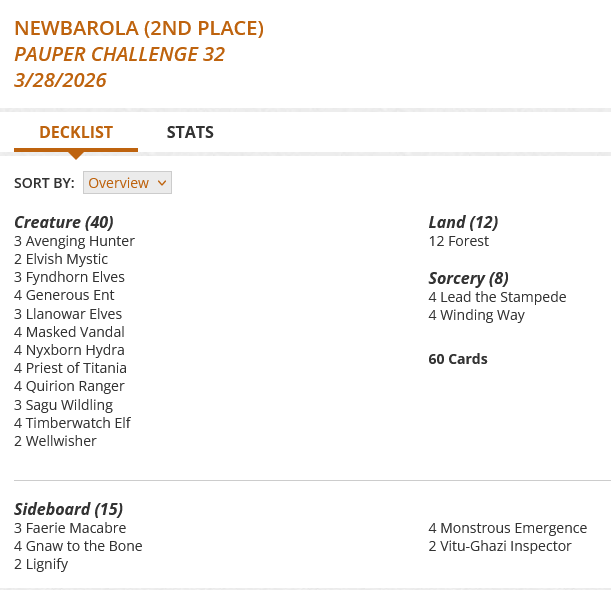Screen dimensions: 611x590
Task: Select the Decklist tab
Action: (76, 132)
